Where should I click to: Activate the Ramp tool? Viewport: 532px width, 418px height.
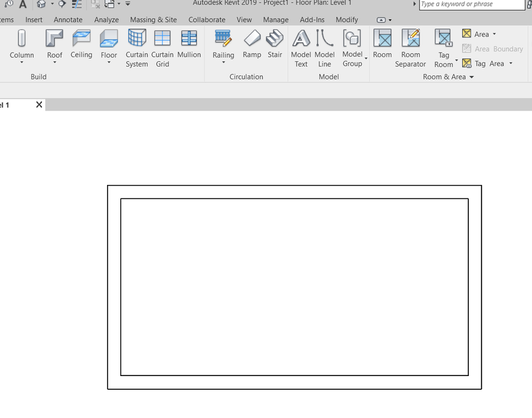(251, 47)
